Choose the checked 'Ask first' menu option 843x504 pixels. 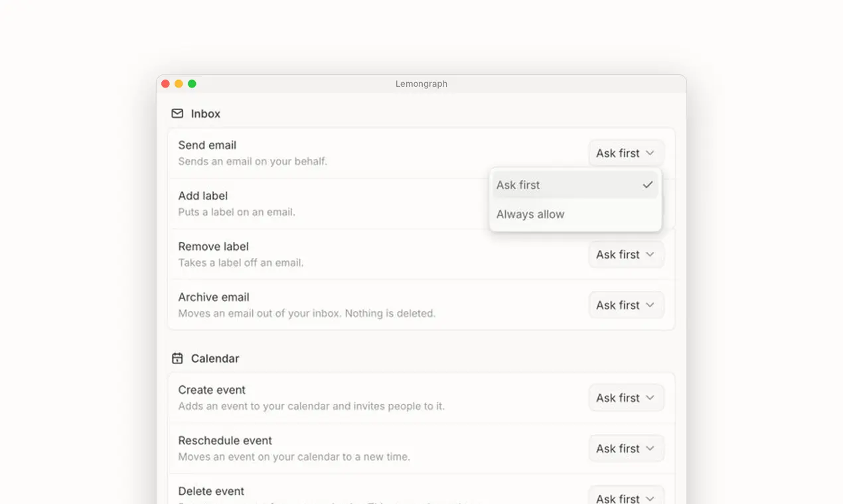point(575,185)
